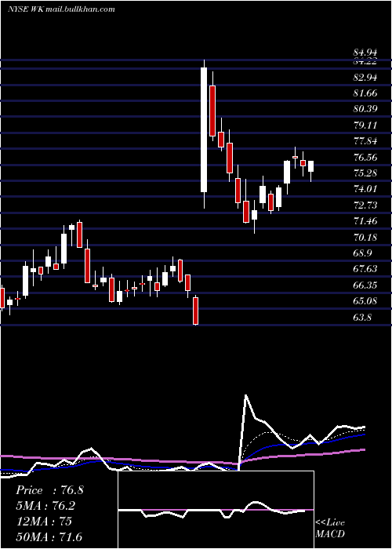Click the MACD inset chart panel
The width and height of the screenshot is (392, 549).
(216, 510)
